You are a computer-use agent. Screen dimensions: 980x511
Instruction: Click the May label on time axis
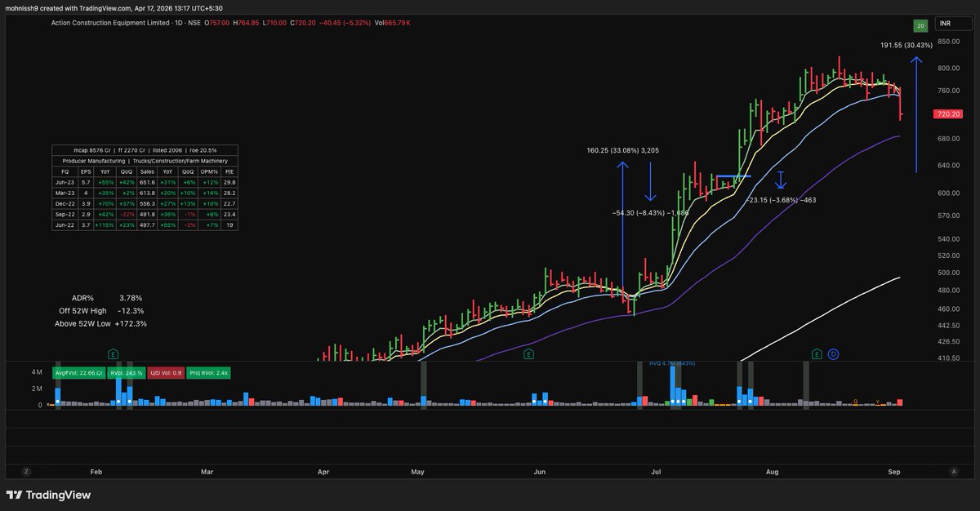(x=418, y=472)
